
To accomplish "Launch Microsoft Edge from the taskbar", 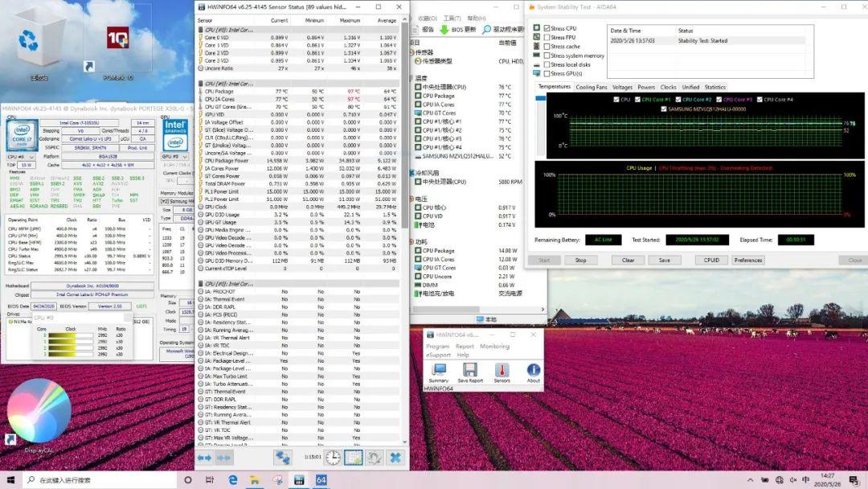I will (233, 480).
